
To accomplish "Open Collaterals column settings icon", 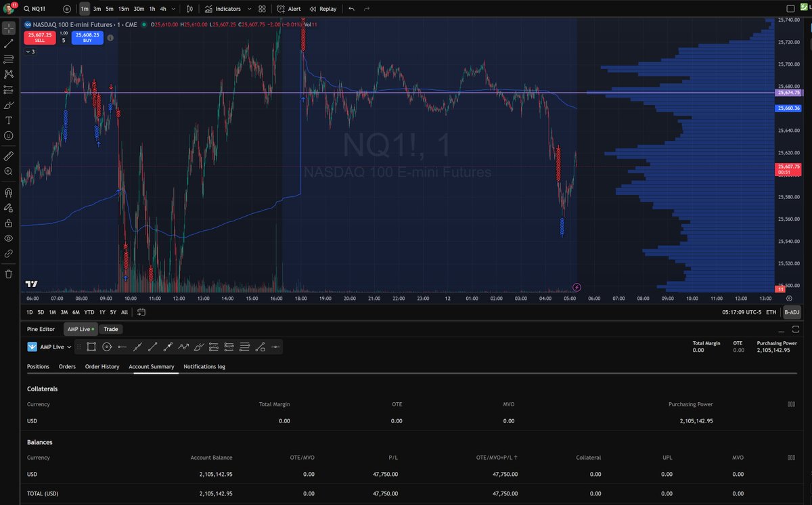I will (x=792, y=404).
